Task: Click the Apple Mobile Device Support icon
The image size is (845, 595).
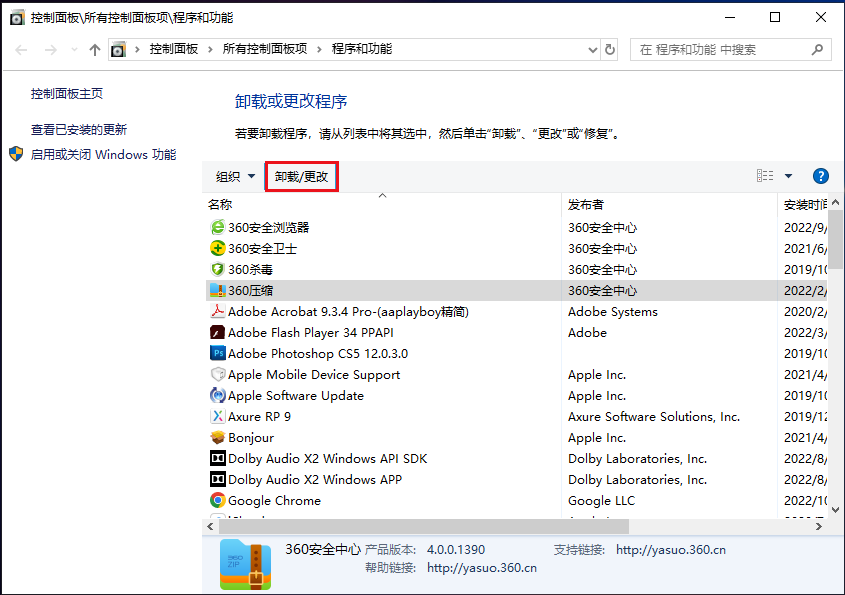Action: coord(217,375)
